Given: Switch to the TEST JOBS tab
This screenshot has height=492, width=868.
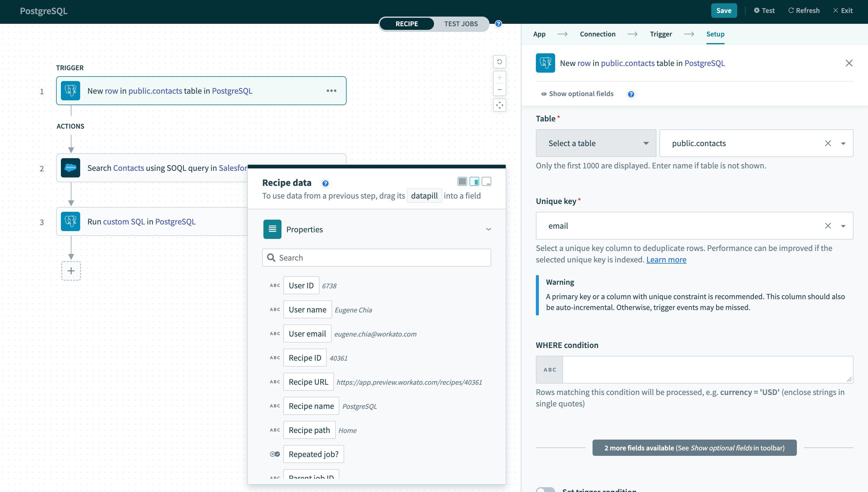Looking at the screenshot, I should (460, 24).
